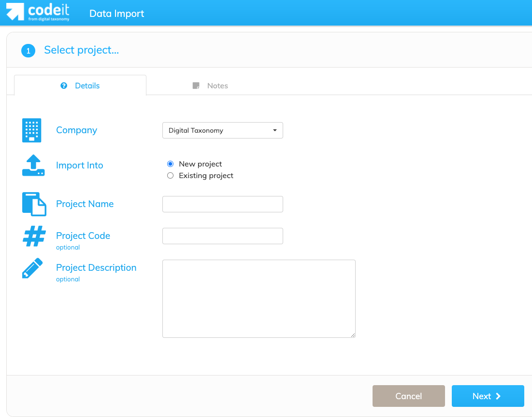Click the Data Import header title
Image resolution: width=532 pixels, height=417 pixels.
click(117, 14)
